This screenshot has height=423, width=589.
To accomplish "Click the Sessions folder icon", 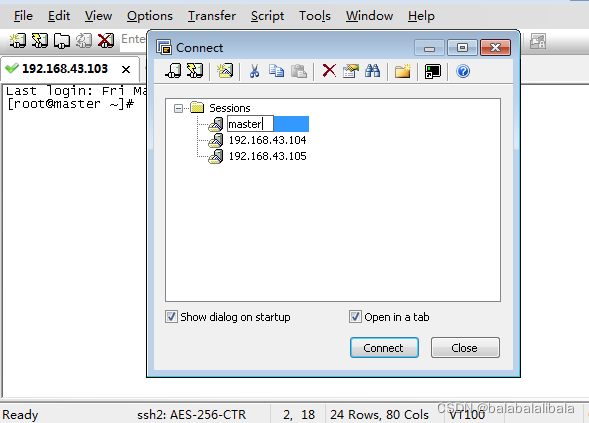I will point(197,107).
